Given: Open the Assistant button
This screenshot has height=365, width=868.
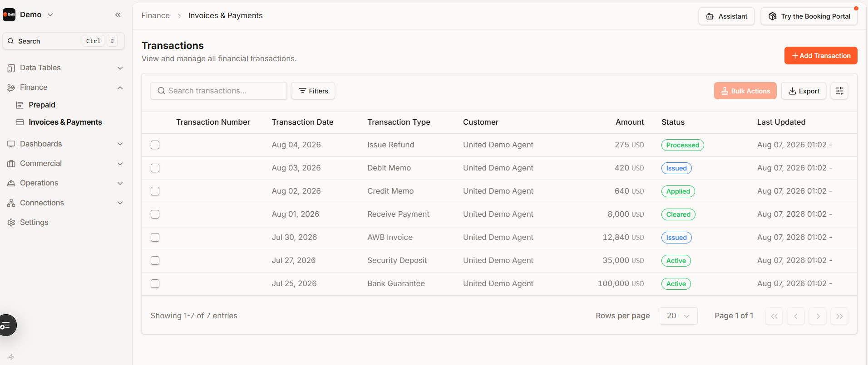Looking at the screenshot, I should tap(726, 16).
